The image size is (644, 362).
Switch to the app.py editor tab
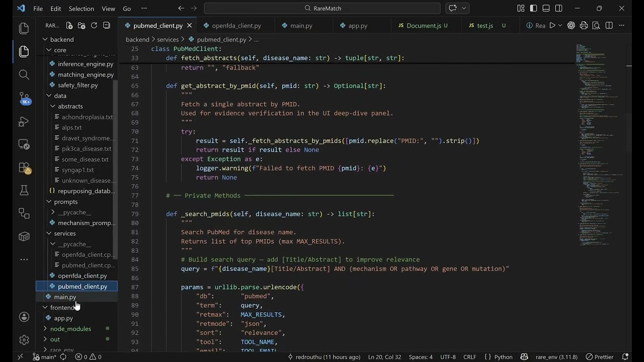(358, 26)
